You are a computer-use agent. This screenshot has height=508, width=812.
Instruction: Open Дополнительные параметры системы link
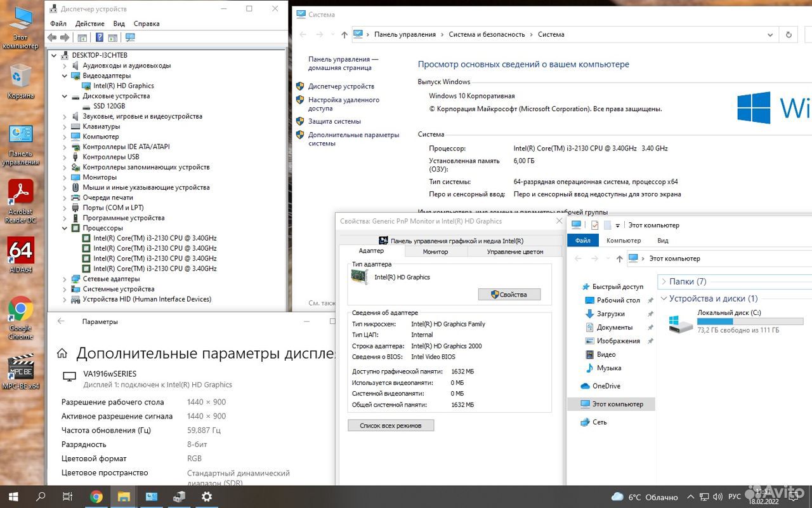354,139
